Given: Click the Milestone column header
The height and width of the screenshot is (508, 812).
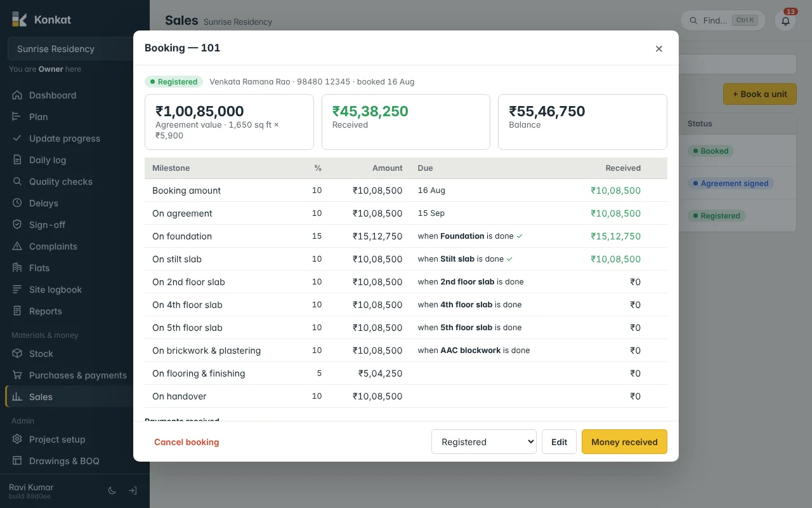Looking at the screenshot, I should 171,168.
